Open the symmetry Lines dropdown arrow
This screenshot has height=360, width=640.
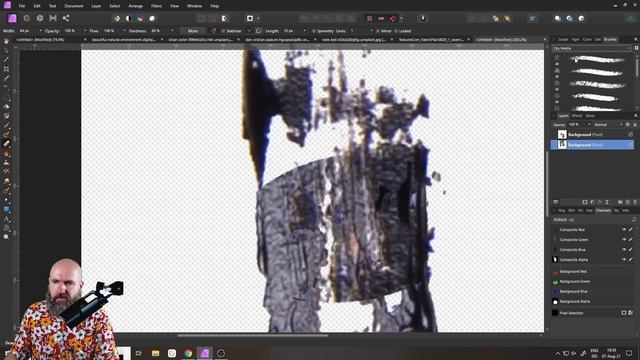tap(371, 31)
